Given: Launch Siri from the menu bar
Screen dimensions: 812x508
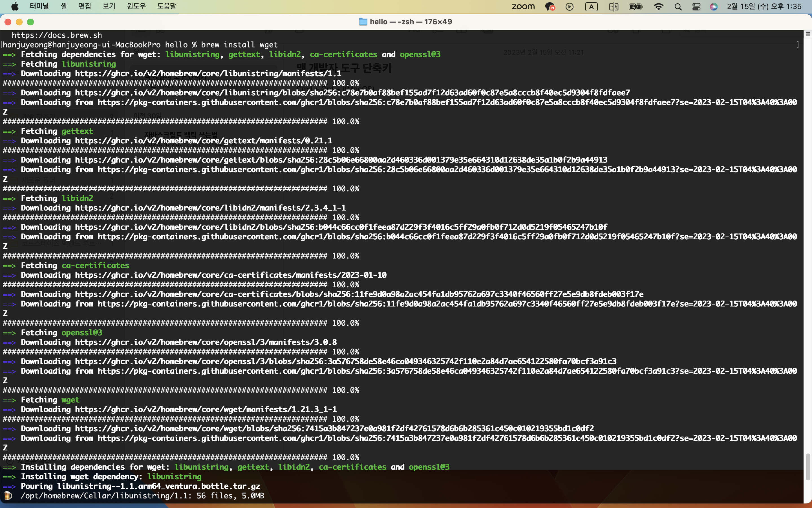Looking at the screenshot, I should (714, 6).
